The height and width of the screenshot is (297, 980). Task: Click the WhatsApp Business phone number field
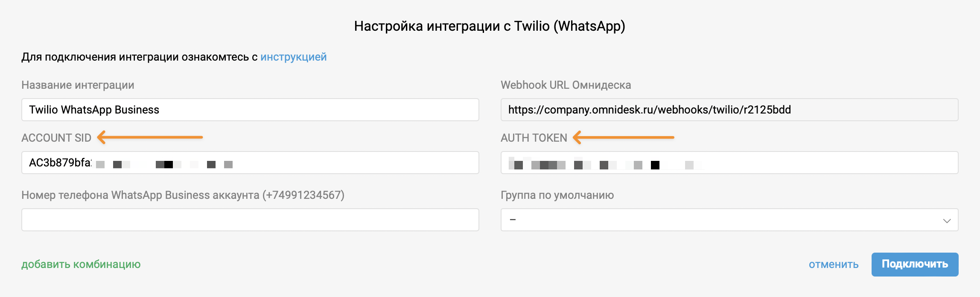coord(250,220)
